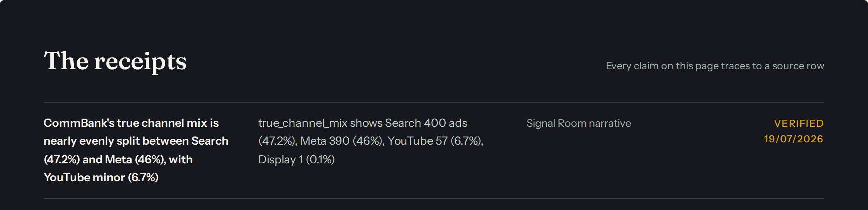Viewport: 868px width, 210px height.
Task: Click the "YouTube 57 (6.7%)" figure in evidence
Action: (x=435, y=141)
